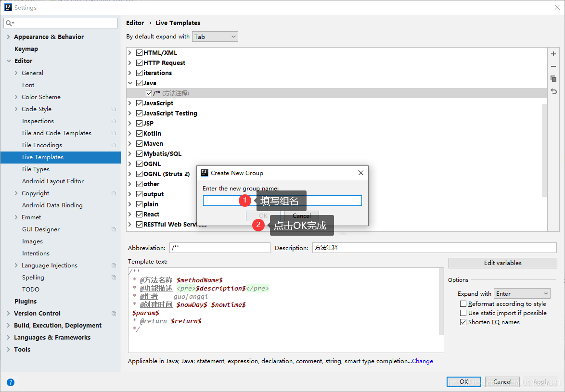The width and height of the screenshot is (565, 392).
Task: Expand the JavaScript template group
Action: point(130,103)
